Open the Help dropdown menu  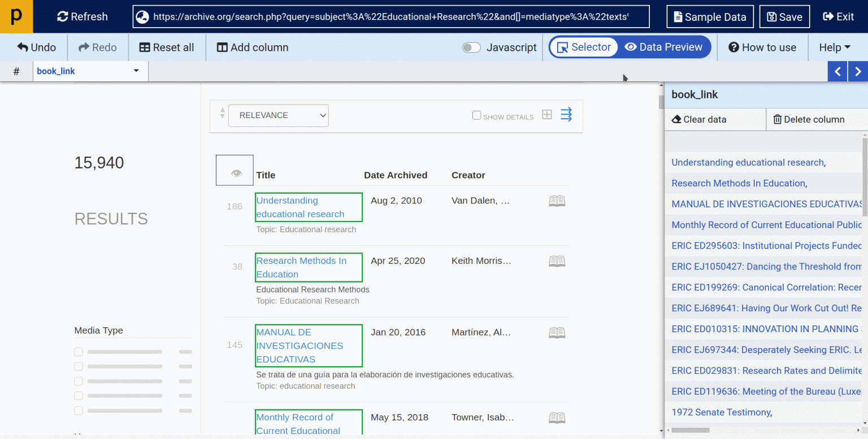click(x=835, y=47)
